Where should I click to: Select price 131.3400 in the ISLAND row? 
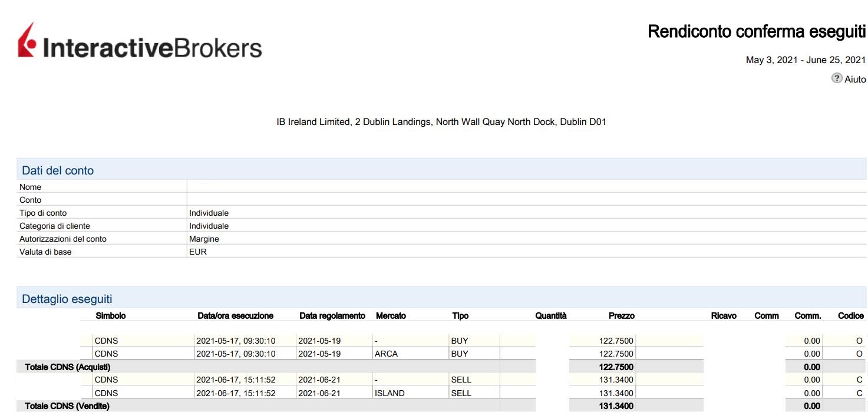pyautogui.click(x=616, y=393)
